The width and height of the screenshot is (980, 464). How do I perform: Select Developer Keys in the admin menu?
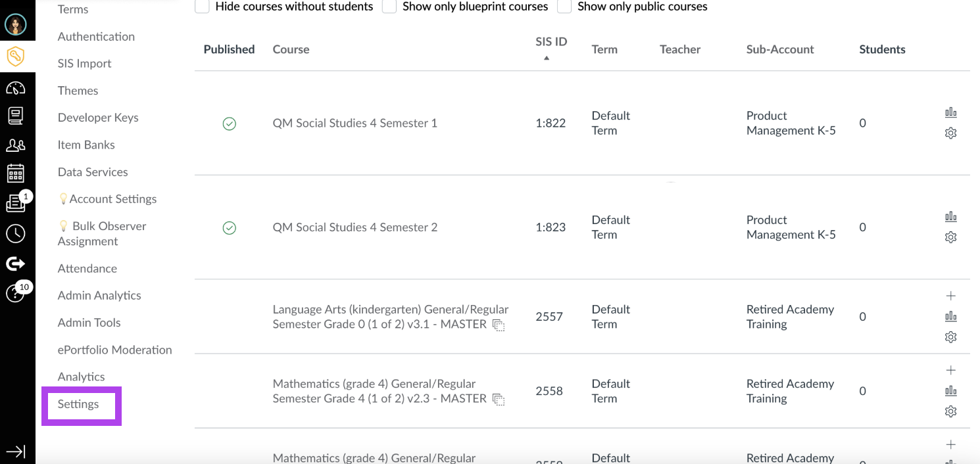pos(98,118)
